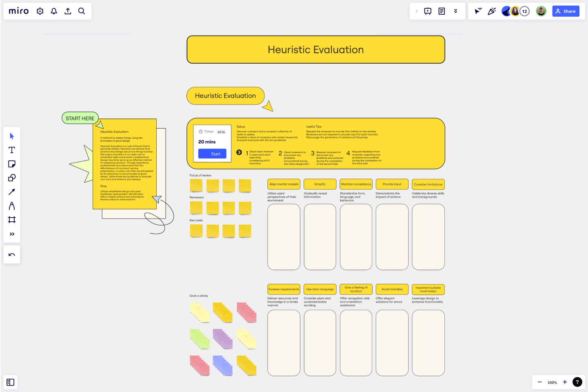The image size is (588, 392).
Task: Select the cursor Select tool
Action: (12, 136)
